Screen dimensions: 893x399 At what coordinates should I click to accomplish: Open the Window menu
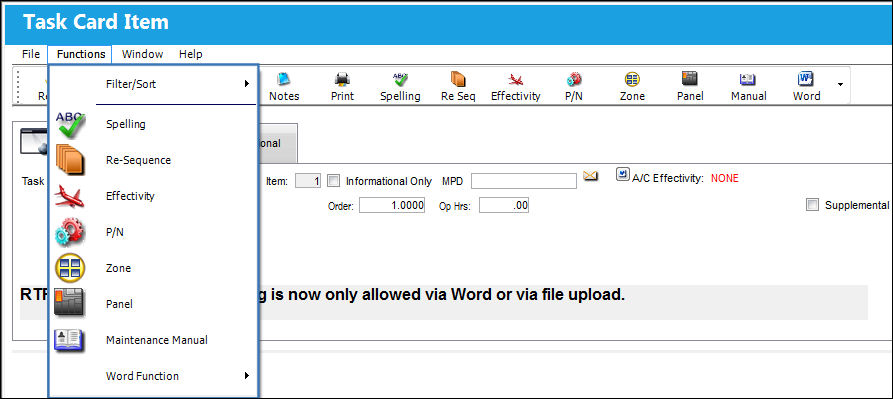point(142,55)
